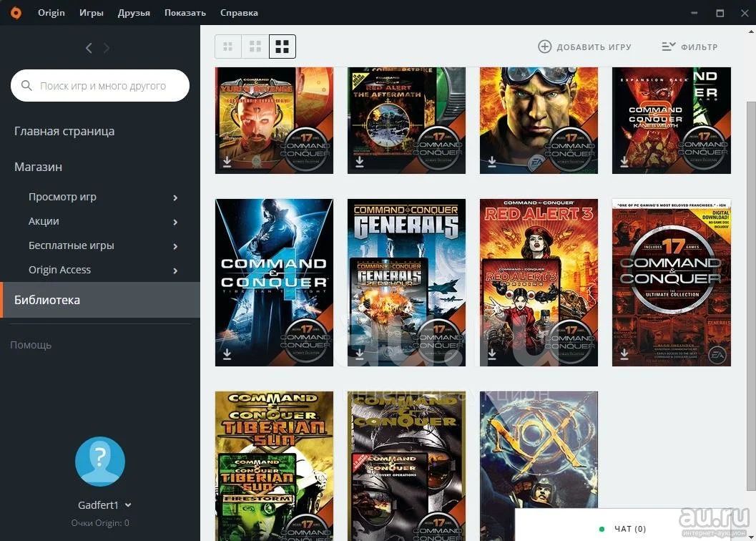Viewport: 756px width, 541px height.
Task: Click the green chat status dot
Action: click(602, 529)
